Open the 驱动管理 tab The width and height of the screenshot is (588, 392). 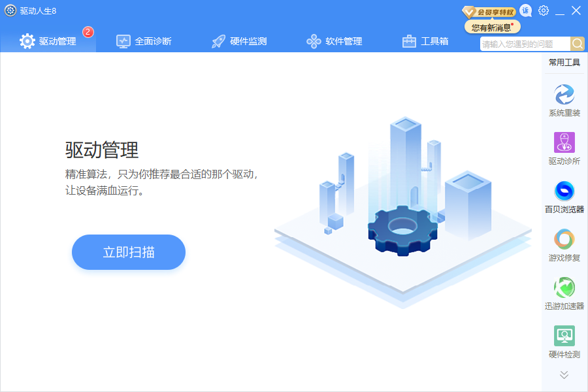[48, 41]
